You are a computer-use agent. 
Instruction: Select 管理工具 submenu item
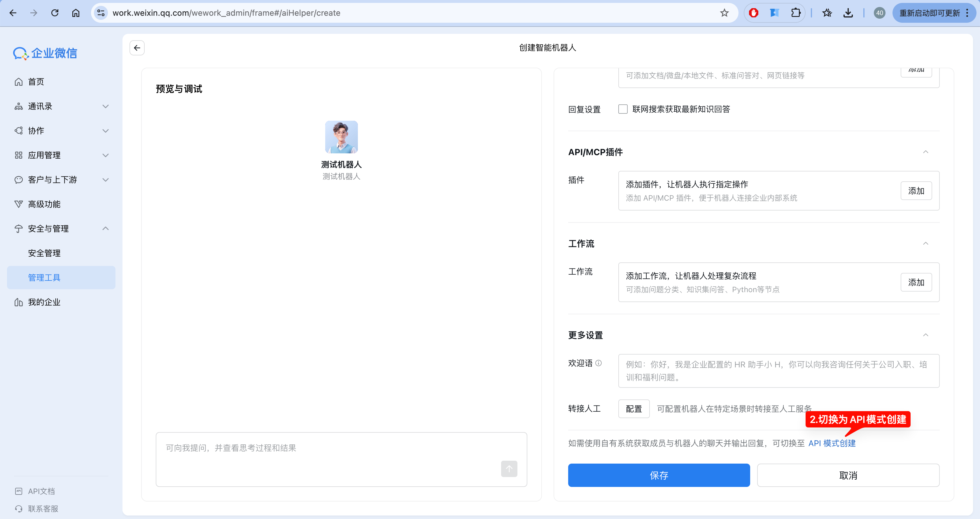(x=61, y=278)
